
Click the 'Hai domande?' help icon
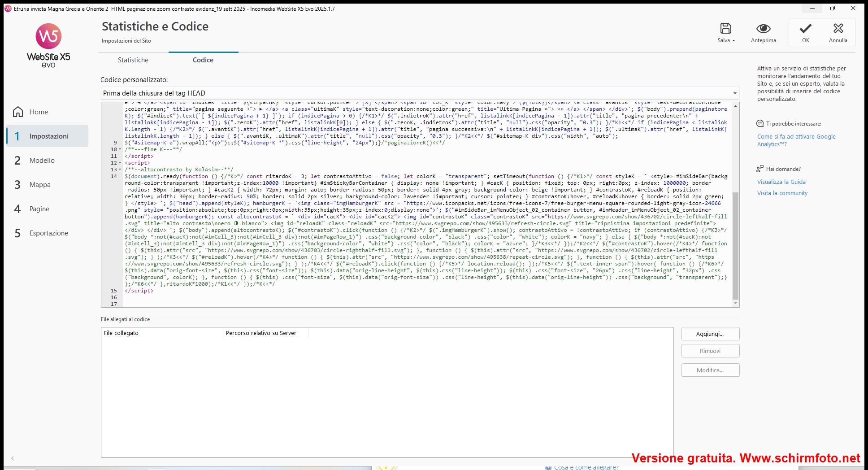759,169
